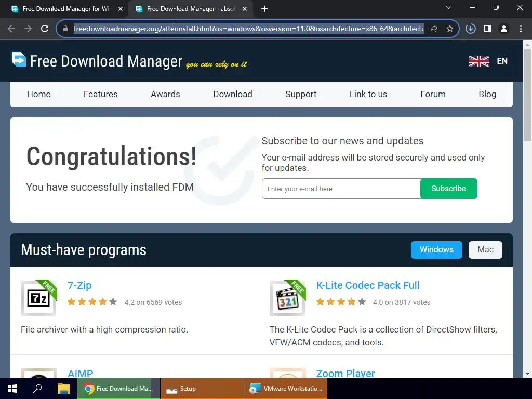This screenshot has height=399, width=532.
Task: Click the UK flag language icon
Action: tap(478, 61)
